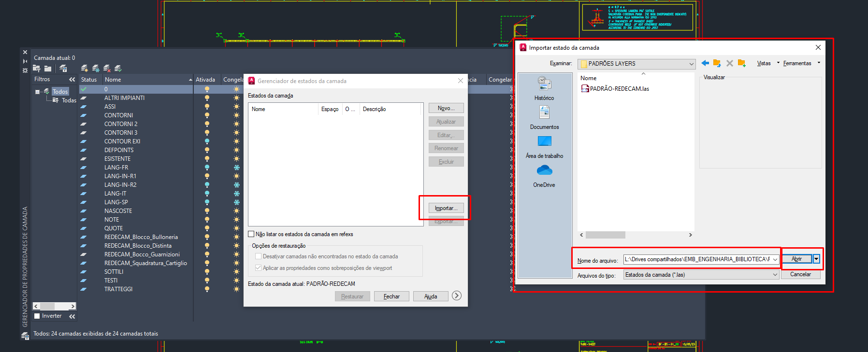Image resolution: width=868 pixels, height=352 pixels.
Task: Click the Delete Layer icon with red X
Action: tap(107, 69)
